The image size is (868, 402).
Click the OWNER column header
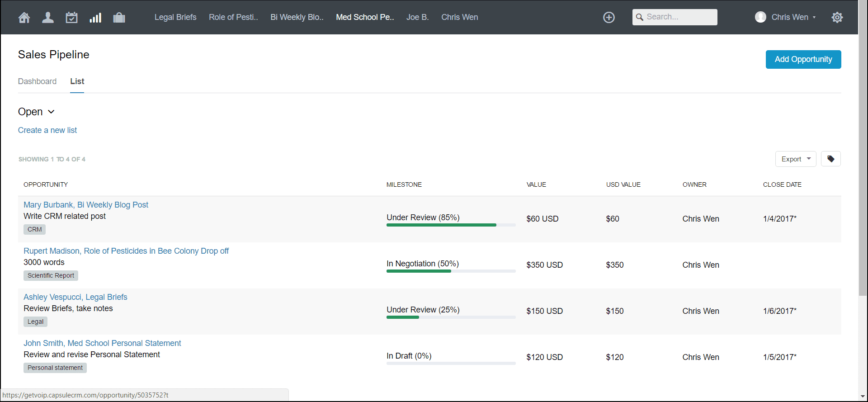[x=694, y=184]
